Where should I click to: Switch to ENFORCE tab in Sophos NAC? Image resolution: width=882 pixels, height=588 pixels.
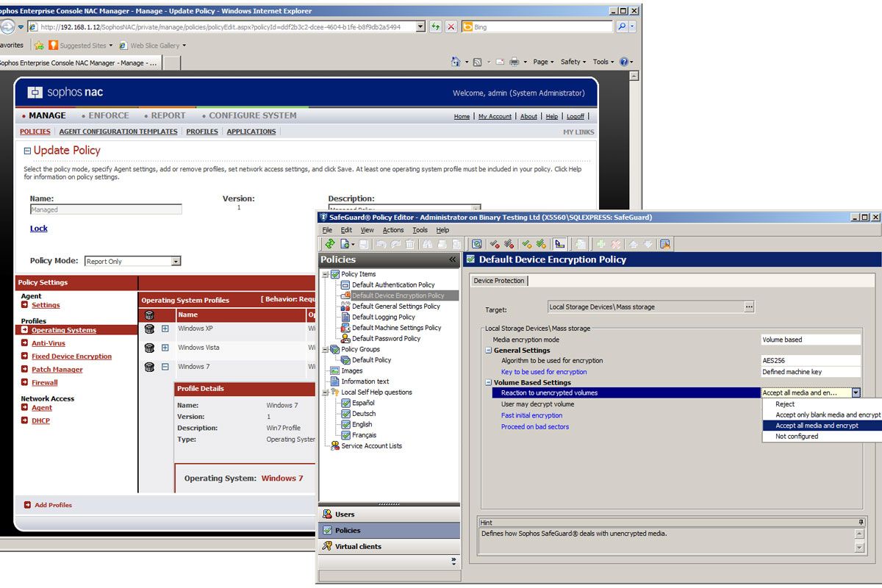coord(109,115)
